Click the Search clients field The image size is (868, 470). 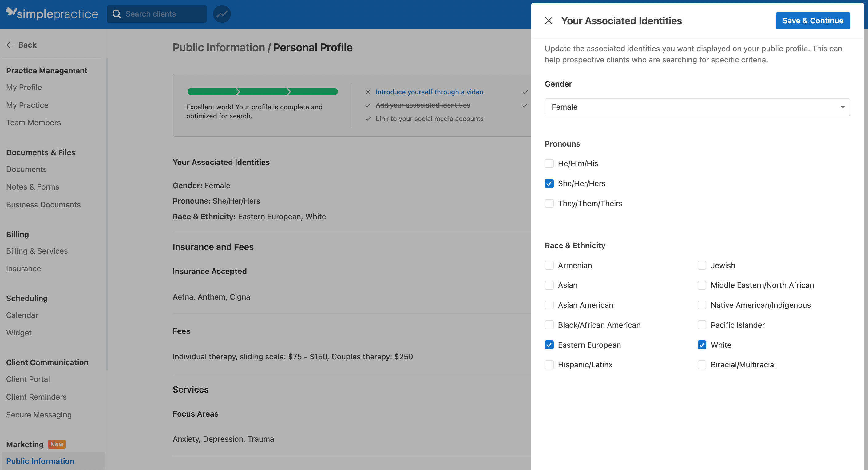pyautogui.click(x=157, y=14)
